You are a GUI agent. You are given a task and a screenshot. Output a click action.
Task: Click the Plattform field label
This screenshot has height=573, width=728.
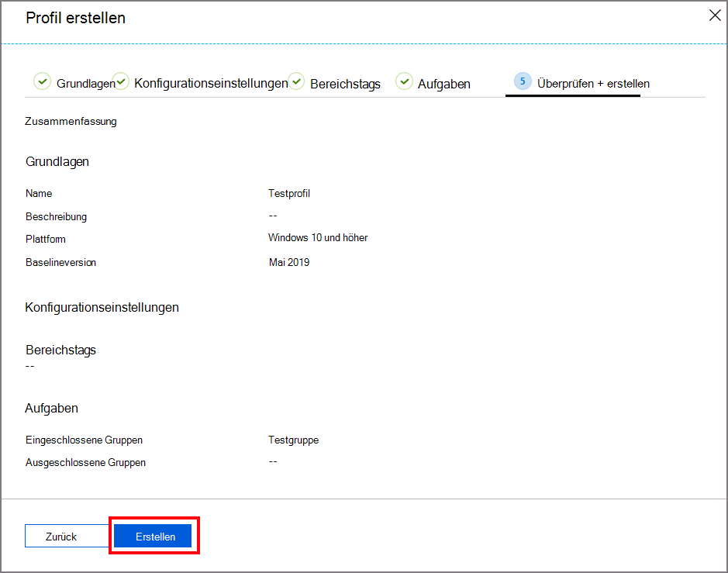[x=46, y=239]
